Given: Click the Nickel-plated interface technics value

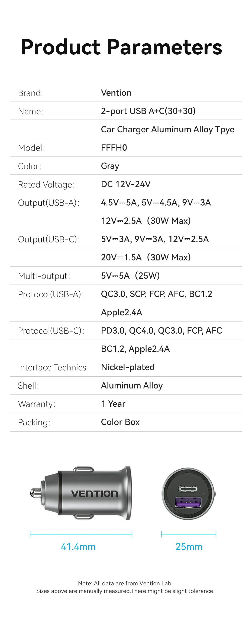Looking at the screenshot, I should [x=128, y=367].
